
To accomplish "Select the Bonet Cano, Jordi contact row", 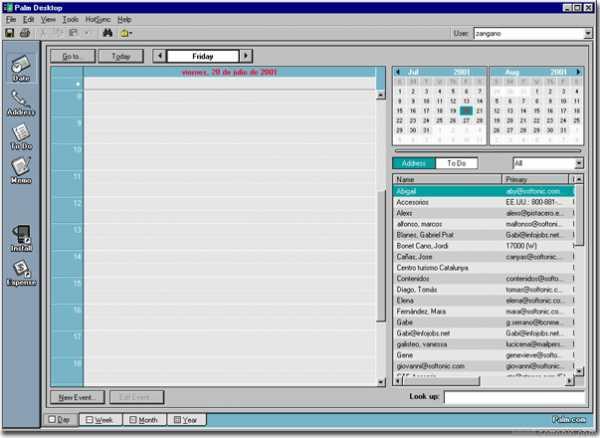I will [484, 246].
